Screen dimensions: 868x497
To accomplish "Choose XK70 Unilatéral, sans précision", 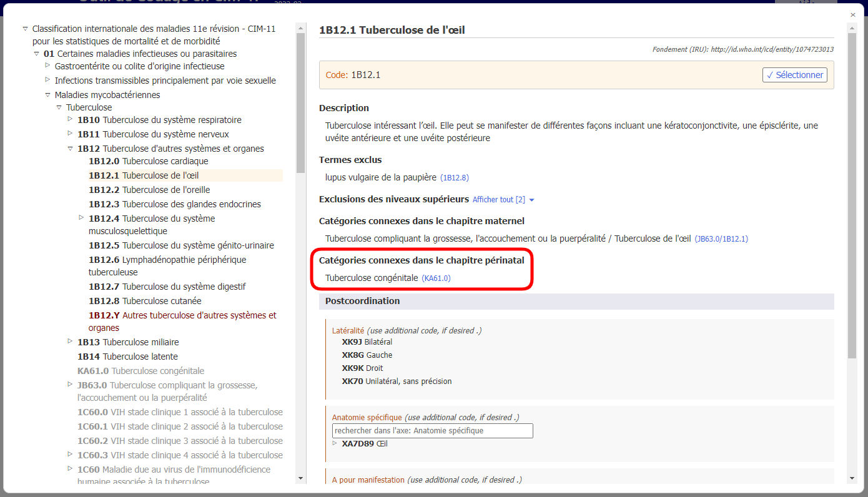I will point(397,381).
